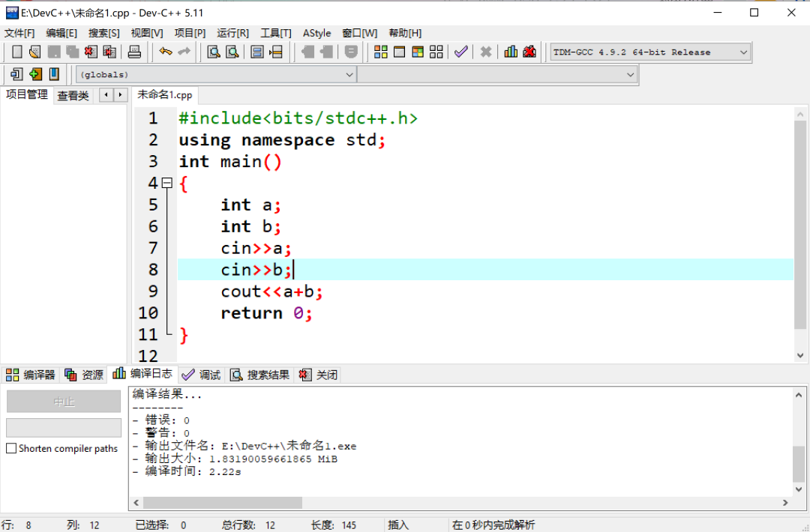This screenshot has height=532, width=810.
Task: Open the 视图[V] menu
Action: coord(147,33)
